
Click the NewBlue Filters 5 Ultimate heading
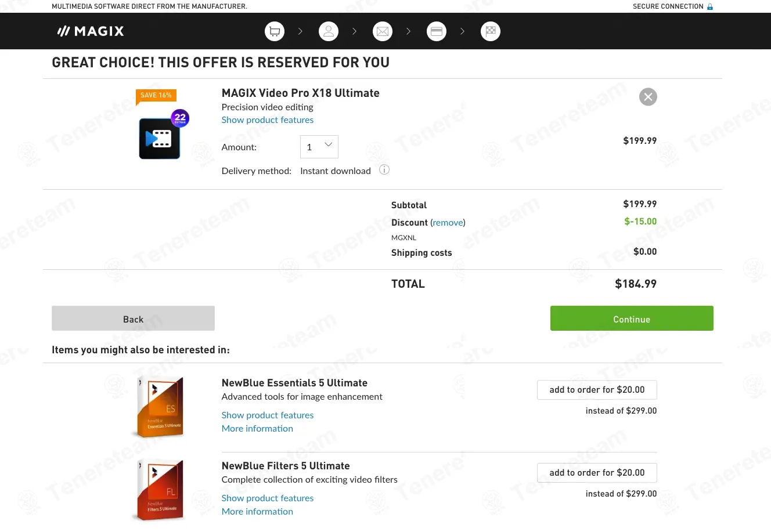pos(286,466)
